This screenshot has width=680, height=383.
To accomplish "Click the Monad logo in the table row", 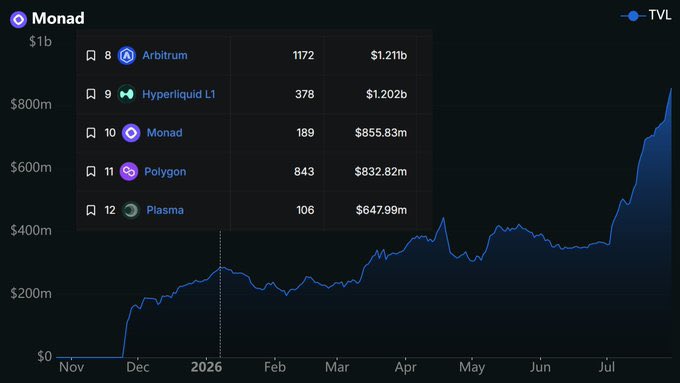I will click(131, 133).
